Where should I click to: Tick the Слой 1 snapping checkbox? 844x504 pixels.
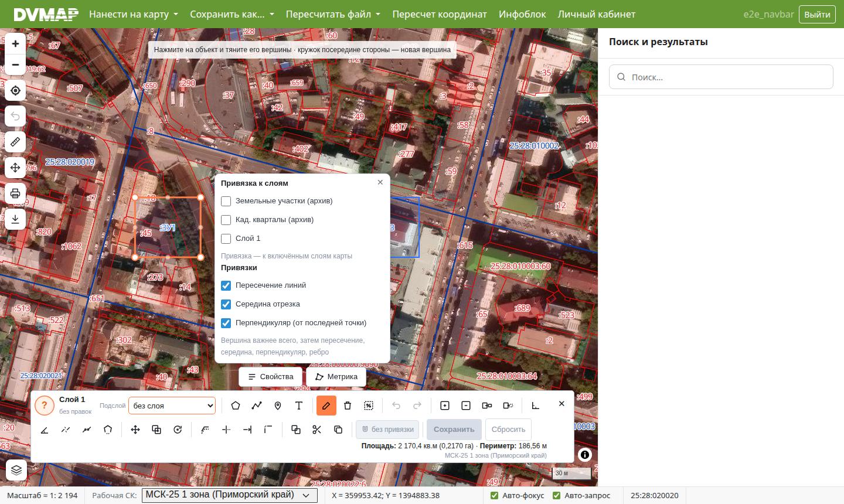(226, 239)
